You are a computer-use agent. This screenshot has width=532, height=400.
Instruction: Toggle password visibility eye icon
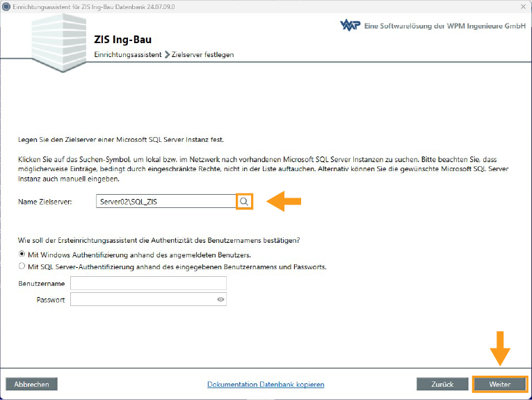[x=220, y=299]
